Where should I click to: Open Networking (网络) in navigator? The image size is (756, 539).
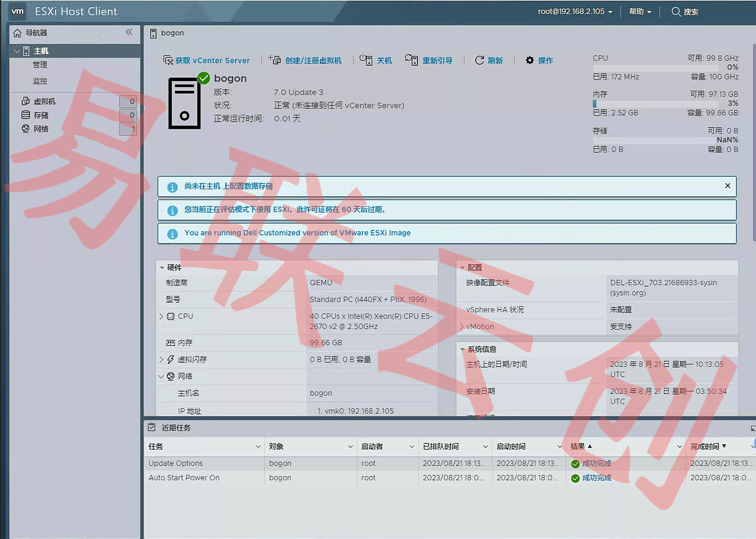click(41, 129)
